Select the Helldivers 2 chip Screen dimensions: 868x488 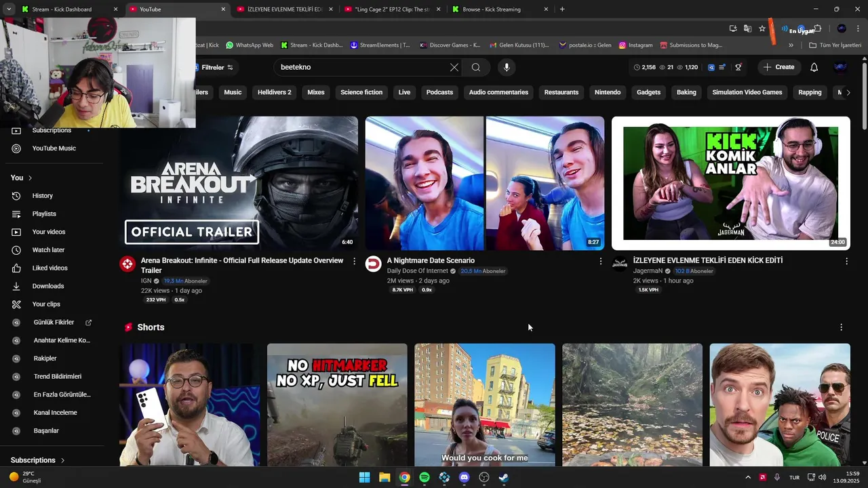(274, 92)
